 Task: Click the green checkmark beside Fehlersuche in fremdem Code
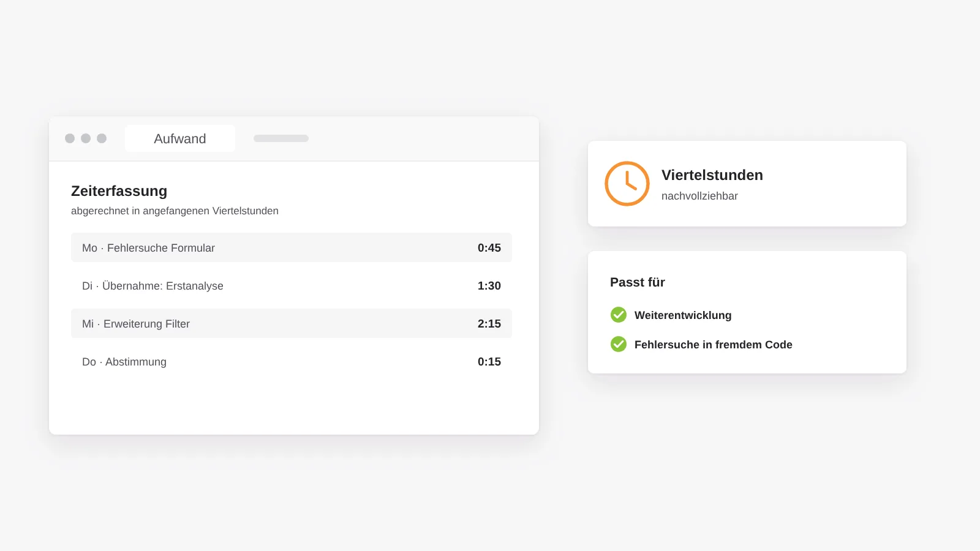[x=619, y=344]
